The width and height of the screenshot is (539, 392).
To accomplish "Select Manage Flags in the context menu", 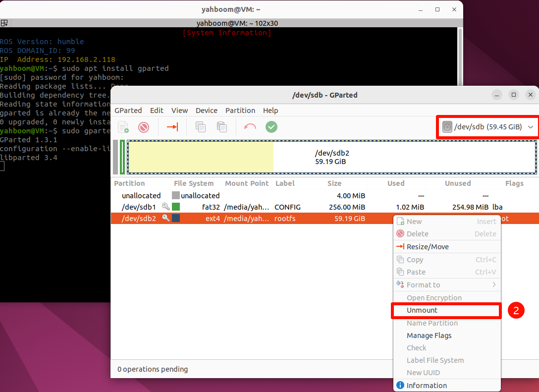I will pos(447,336).
